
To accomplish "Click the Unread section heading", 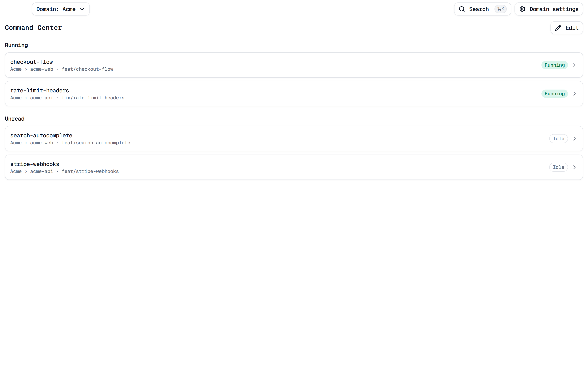I will click(x=14, y=119).
